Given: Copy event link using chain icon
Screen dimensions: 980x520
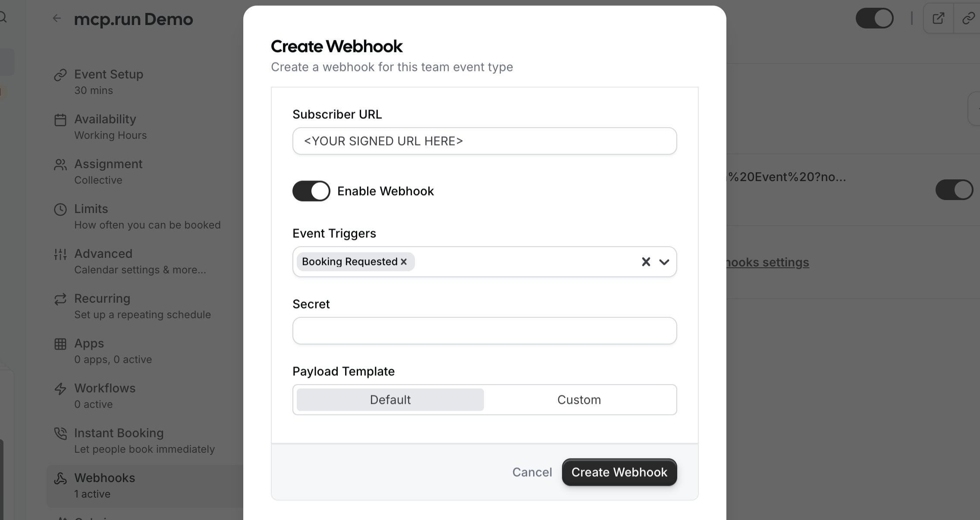Looking at the screenshot, I should point(968,18).
